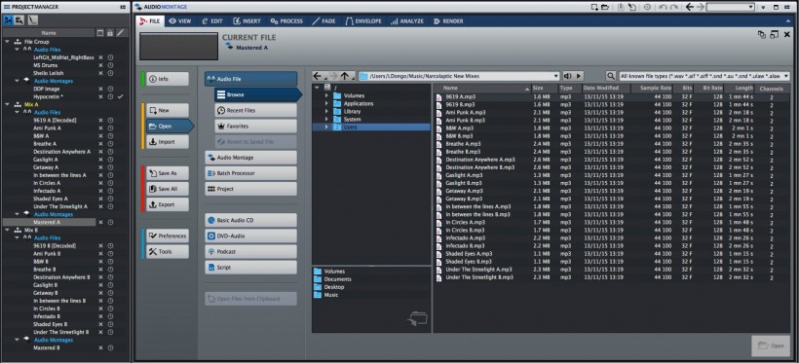Navigate back using the left arrow icon
The image size is (799, 363).
pos(317,76)
